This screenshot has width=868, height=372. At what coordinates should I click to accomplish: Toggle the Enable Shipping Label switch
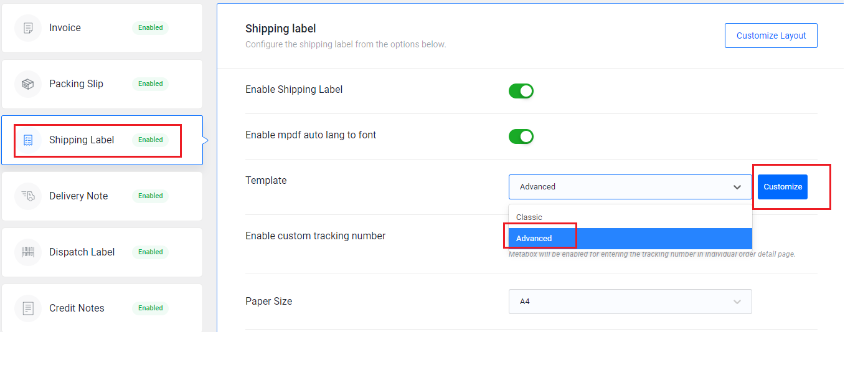coord(521,91)
